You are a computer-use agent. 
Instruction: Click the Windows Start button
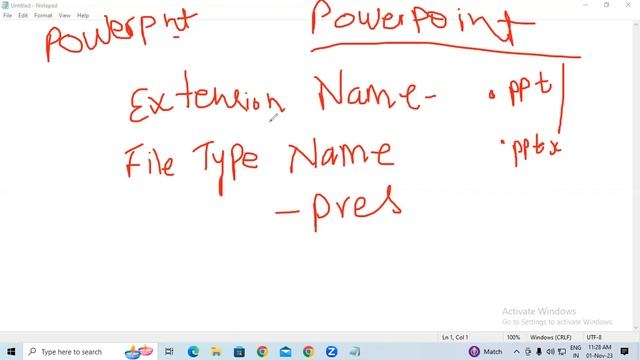[x=11, y=351]
